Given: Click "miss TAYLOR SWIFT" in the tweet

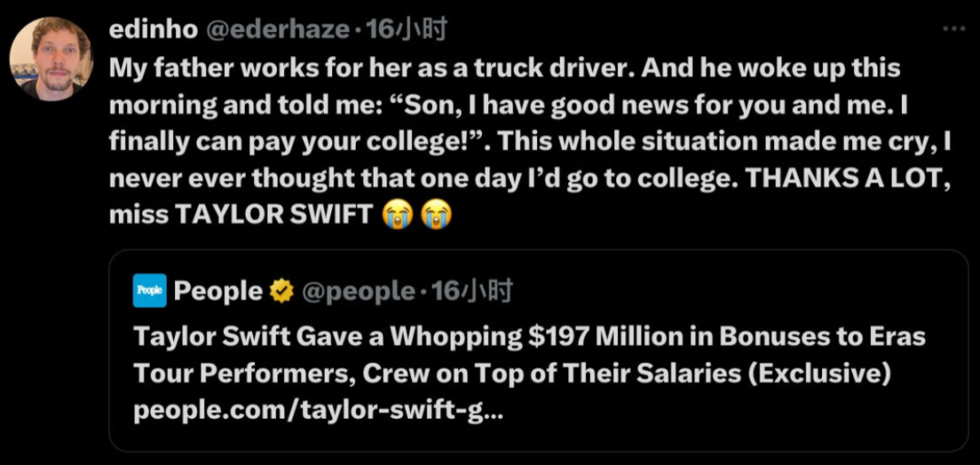Looking at the screenshot, I should 240,216.
